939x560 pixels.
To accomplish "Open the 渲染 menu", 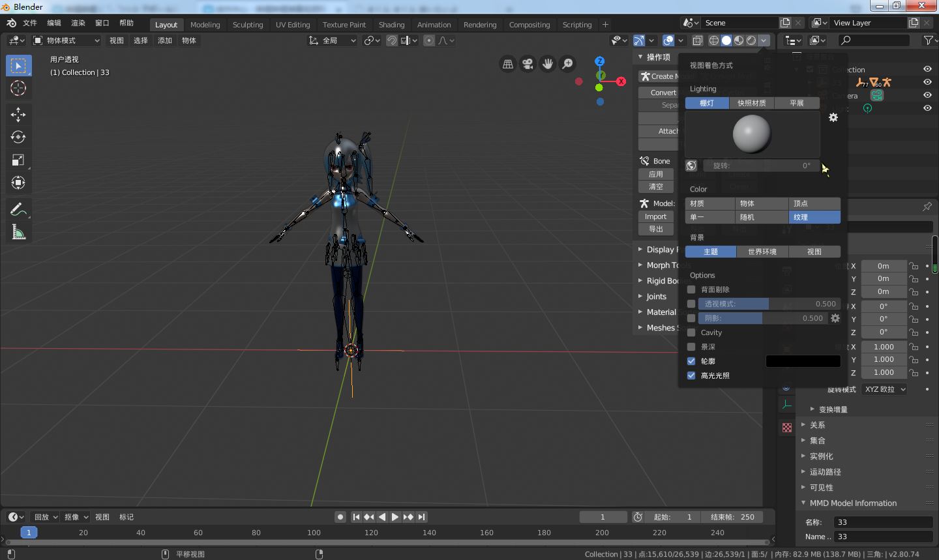I will pyautogui.click(x=78, y=23).
